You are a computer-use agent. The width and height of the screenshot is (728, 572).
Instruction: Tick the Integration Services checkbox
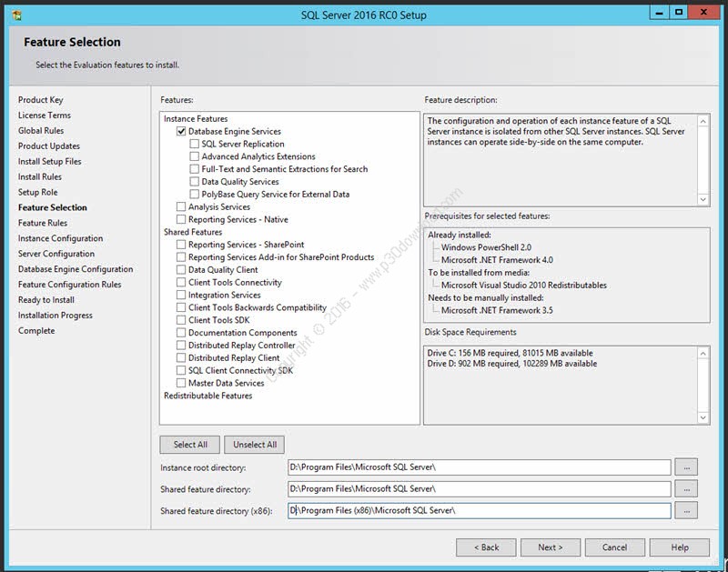coord(181,295)
